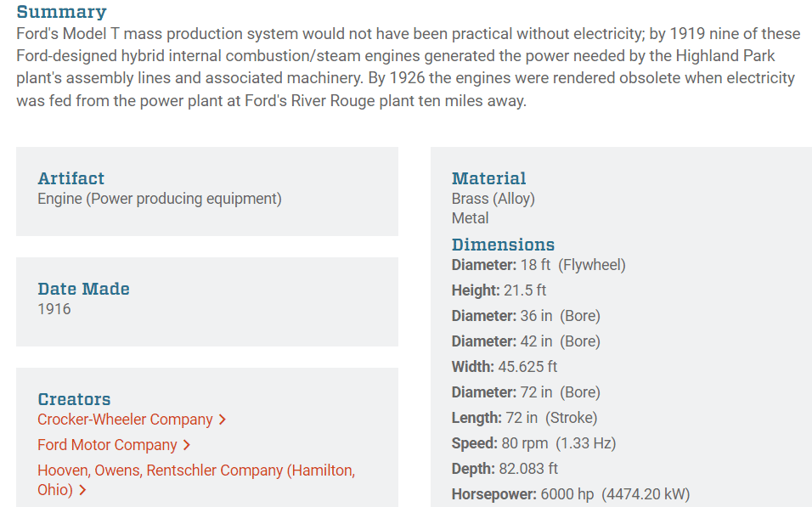The image size is (812, 507).
Task: Click the summary paragraph about Ford's Model T
Action: click(x=406, y=67)
